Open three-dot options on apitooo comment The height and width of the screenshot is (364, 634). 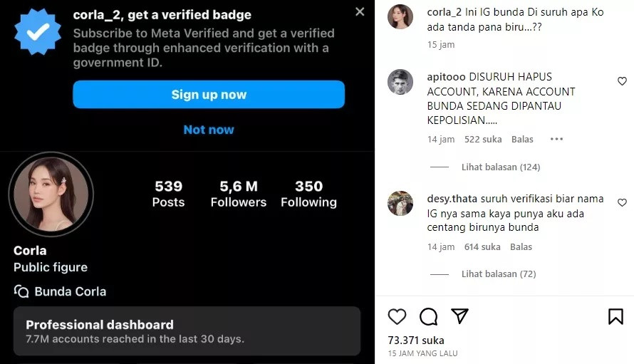[x=556, y=139]
